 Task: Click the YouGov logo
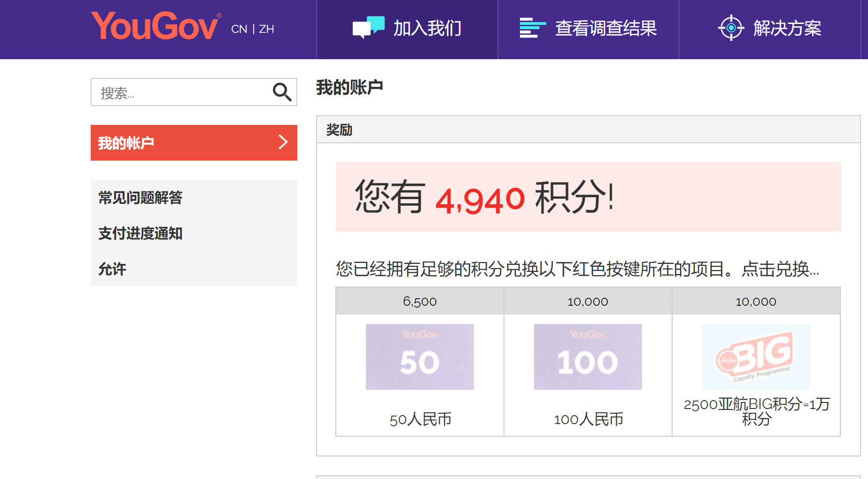(155, 27)
